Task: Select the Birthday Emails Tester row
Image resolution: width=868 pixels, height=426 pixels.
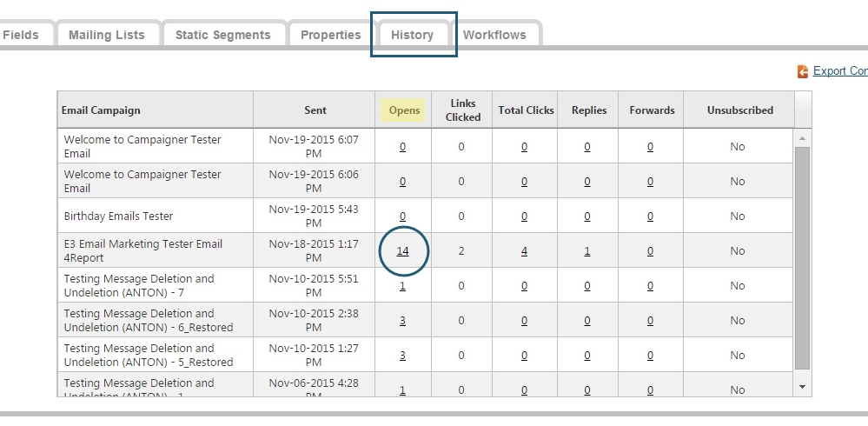Action: tap(119, 216)
